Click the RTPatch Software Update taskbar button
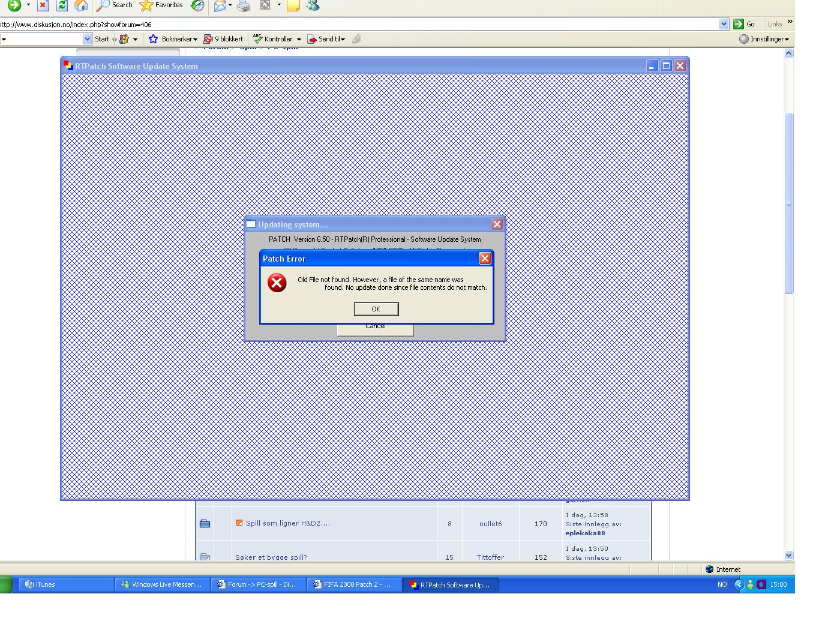The height and width of the screenshot is (630, 840). coord(451,584)
